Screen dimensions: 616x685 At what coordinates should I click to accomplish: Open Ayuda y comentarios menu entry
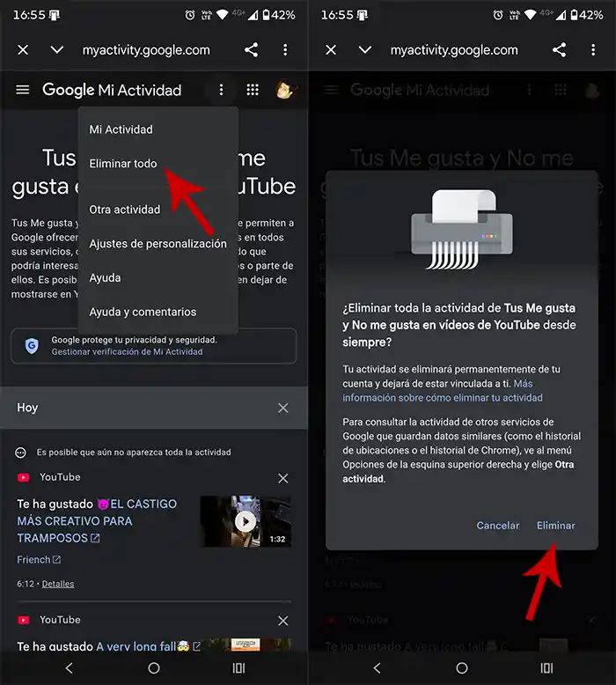143,312
